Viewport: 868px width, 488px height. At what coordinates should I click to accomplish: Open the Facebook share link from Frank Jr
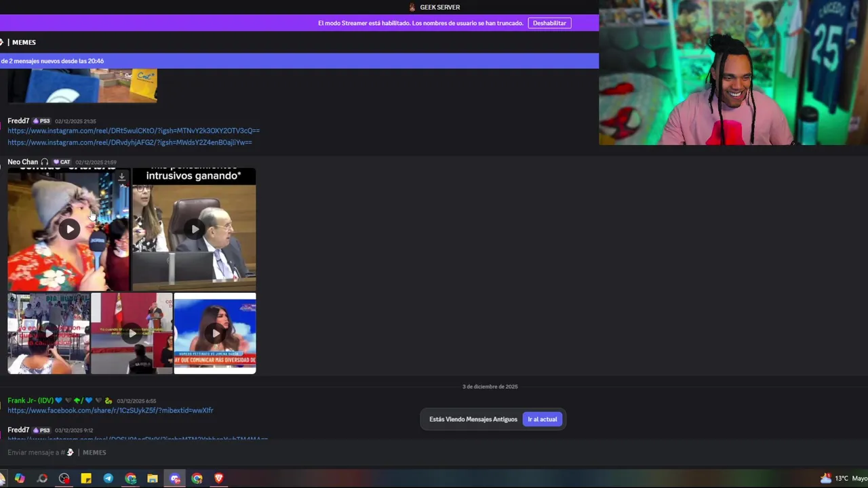pyautogui.click(x=111, y=411)
